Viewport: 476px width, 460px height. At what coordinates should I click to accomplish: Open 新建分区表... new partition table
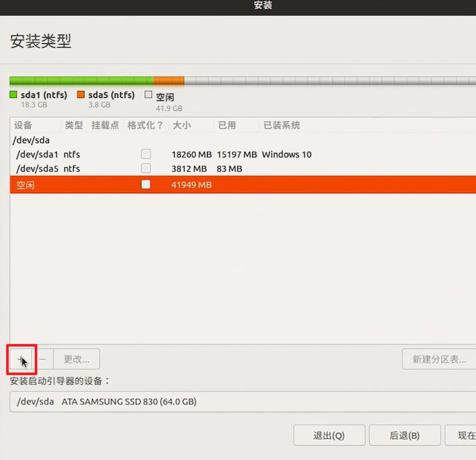click(x=439, y=359)
